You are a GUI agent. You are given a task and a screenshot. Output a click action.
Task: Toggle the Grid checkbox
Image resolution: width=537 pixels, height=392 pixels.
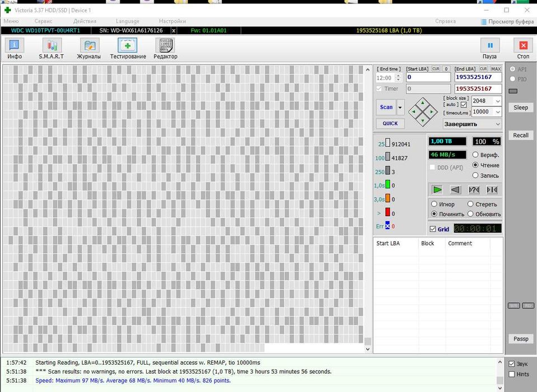pyautogui.click(x=432, y=229)
